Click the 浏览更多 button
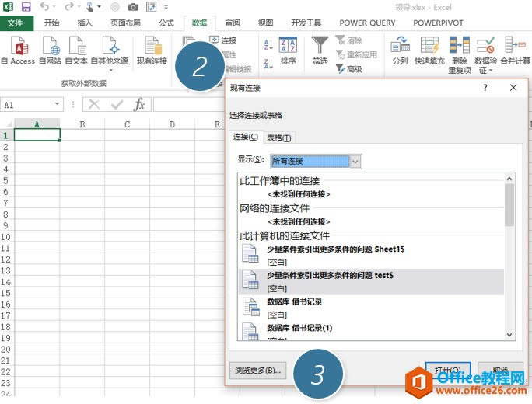The image size is (532, 404). point(257,371)
